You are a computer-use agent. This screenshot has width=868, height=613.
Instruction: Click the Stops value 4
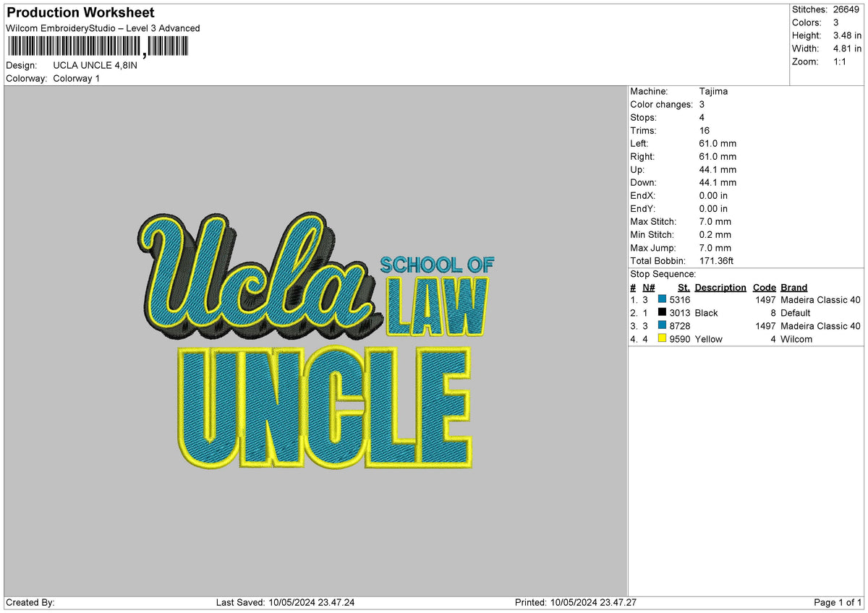(702, 117)
